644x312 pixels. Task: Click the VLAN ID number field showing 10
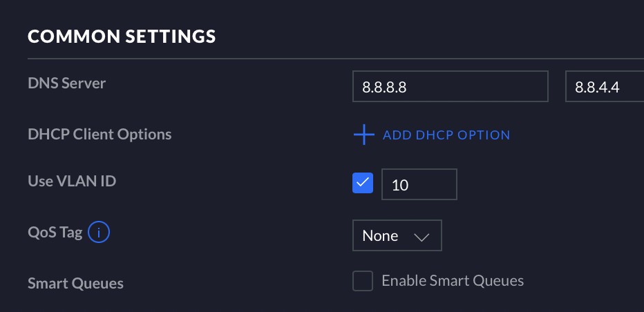coord(419,184)
